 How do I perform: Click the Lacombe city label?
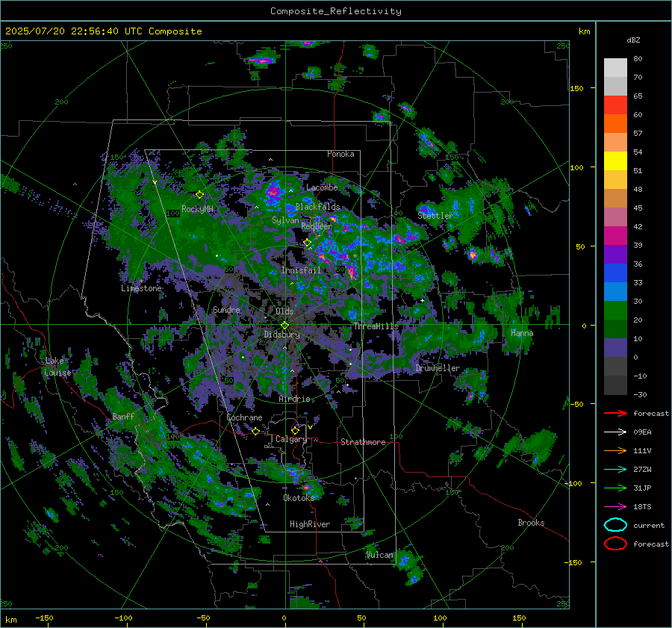click(x=322, y=187)
